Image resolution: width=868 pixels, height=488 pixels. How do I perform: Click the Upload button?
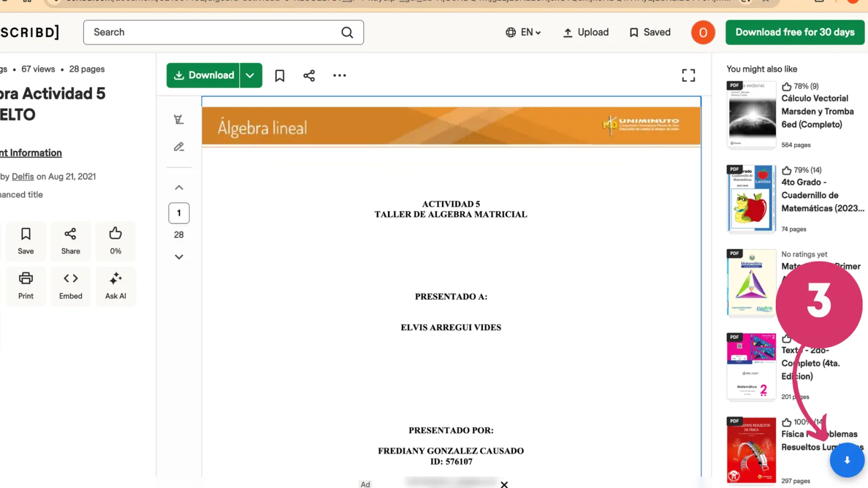(x=586, y=33)
